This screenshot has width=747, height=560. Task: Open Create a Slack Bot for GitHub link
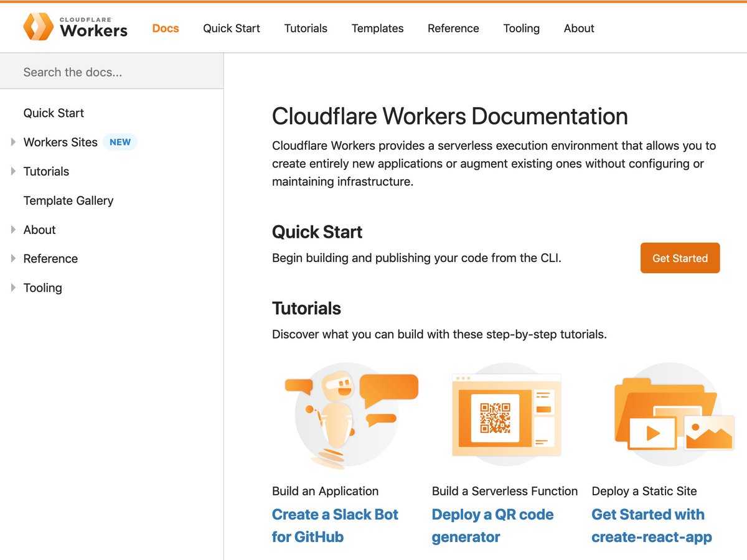coord(335,525)
